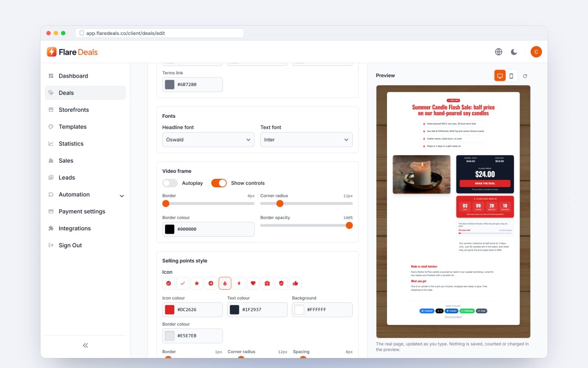This screenshot has height=368, width=588.
Task: Select the filled circle checkmark icon
Action: click(169, 283)
